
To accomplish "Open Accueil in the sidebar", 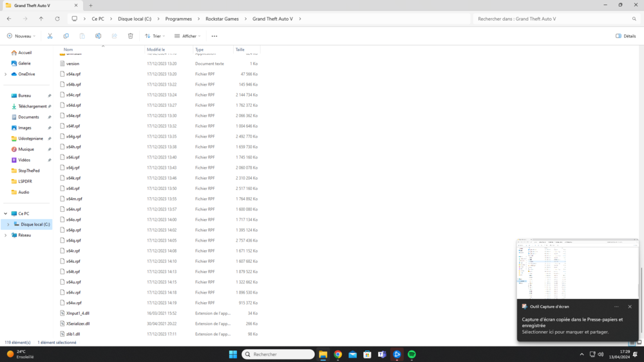I will 24,53.
